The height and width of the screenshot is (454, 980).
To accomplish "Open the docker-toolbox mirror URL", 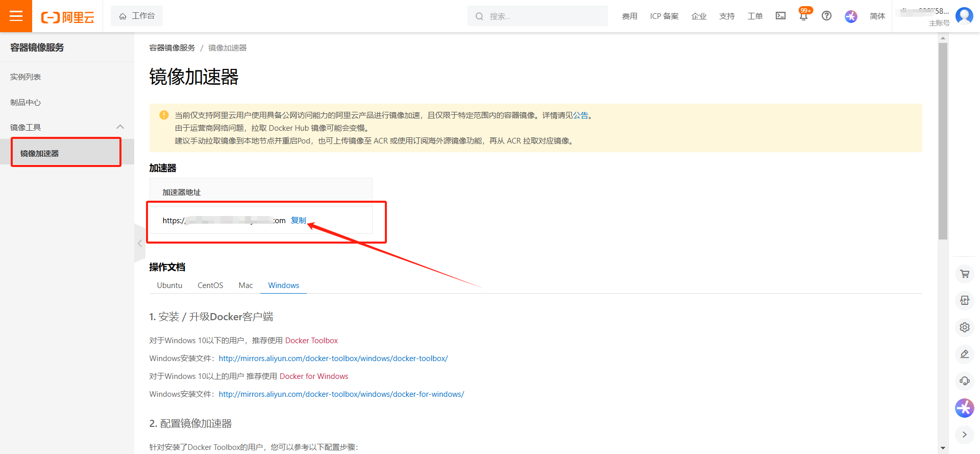I will pyautogui.click(x=333, y=359).
